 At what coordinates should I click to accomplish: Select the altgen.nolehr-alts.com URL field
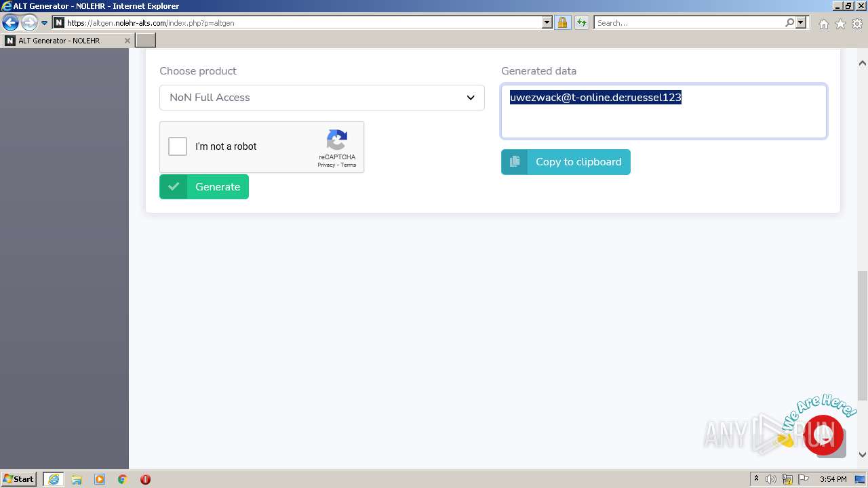point(303,22)
